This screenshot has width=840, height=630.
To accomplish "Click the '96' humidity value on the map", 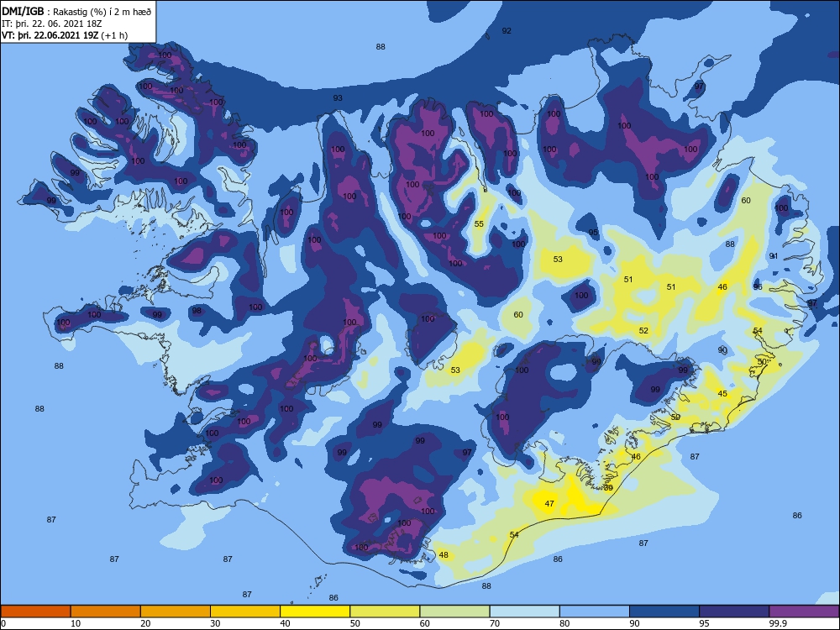I will pos(758,286).
